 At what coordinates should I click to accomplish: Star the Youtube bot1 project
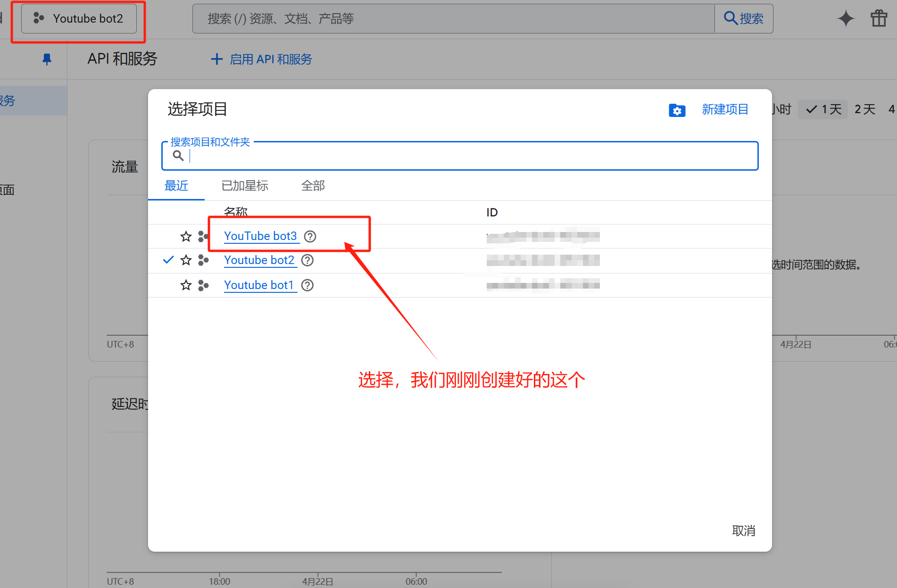pos(186,285)
